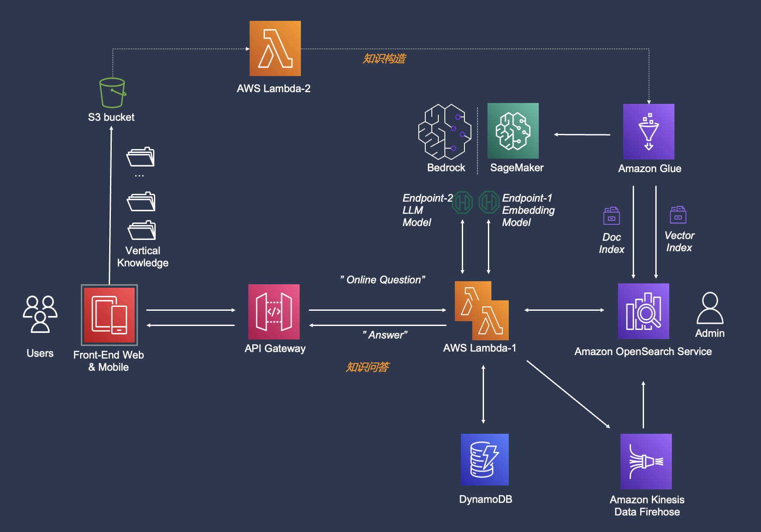Click the AWS Lambda-2 orange icon
This screenshot has width=761, height=532.
point(275,48)
